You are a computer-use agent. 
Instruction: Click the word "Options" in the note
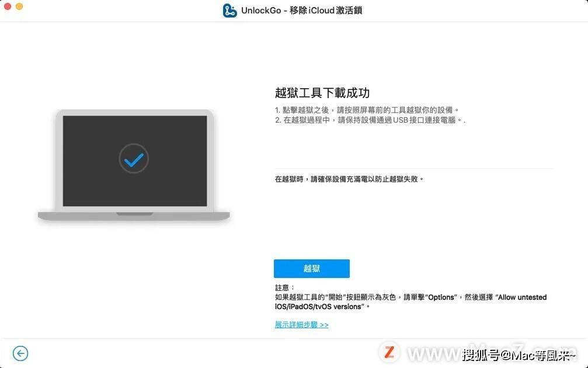[x=441, y=297]
